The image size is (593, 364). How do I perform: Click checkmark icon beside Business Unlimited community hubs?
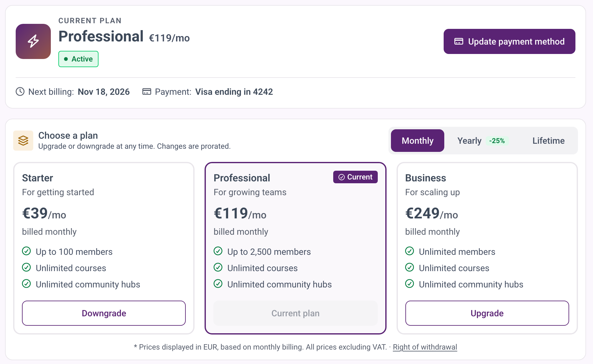[x=409, y=284]
